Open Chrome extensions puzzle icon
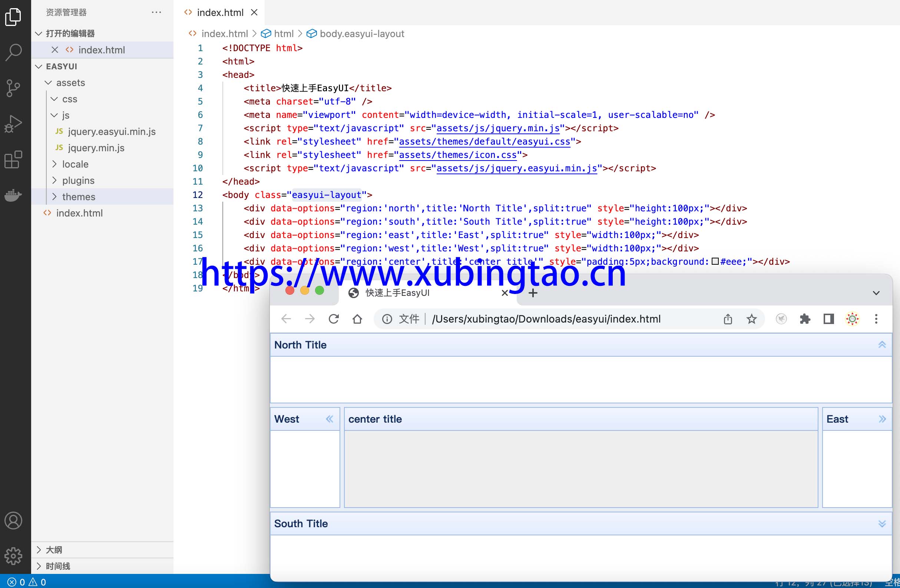This screenshot has width=900, height=588. click(805, 319)
